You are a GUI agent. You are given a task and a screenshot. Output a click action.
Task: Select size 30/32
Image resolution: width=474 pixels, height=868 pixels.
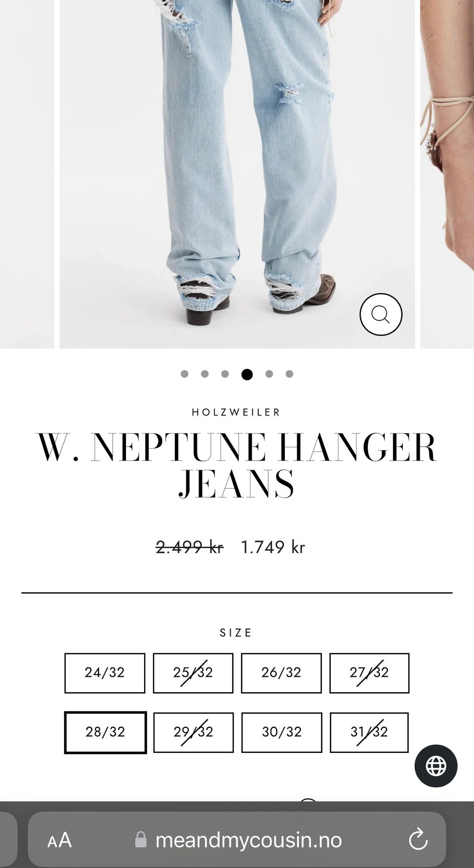pyautogui.click(x=281, y=732)
